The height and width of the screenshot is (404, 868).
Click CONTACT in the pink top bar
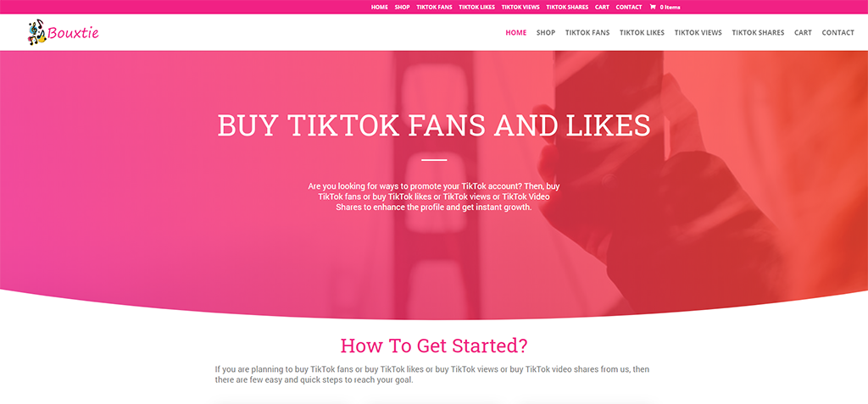click(x=629, y=7)
